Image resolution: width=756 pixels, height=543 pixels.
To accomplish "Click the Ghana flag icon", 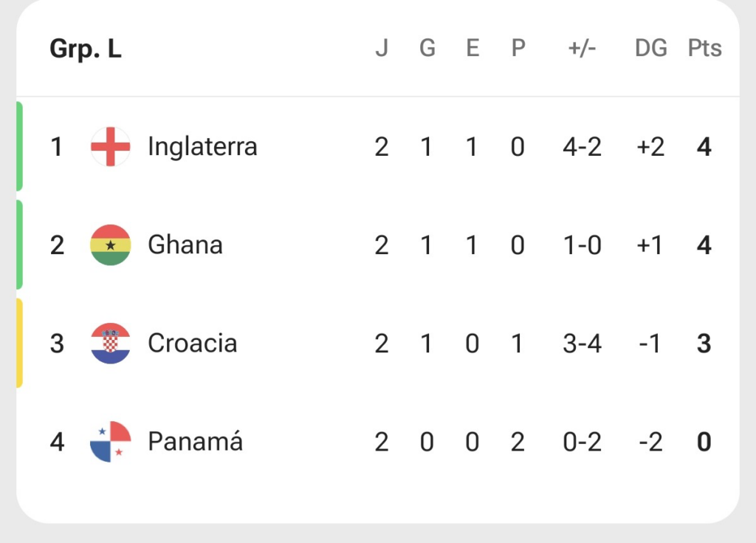I will tap(111, 245).
